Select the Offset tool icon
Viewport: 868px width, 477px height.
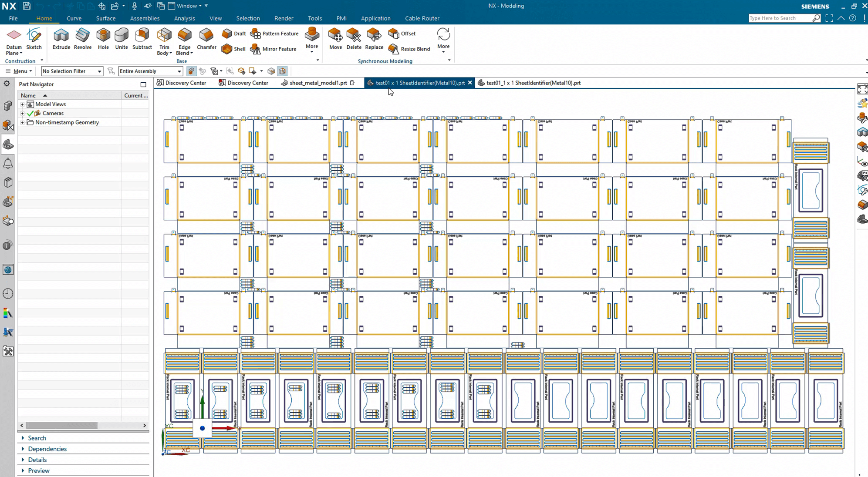[x=393, y=33]
